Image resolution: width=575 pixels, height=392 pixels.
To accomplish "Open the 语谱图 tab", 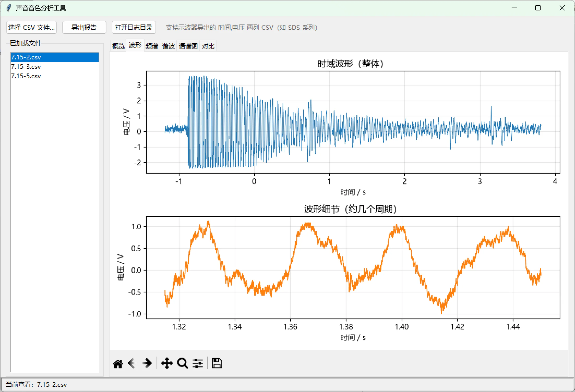I will click(188, 46).
